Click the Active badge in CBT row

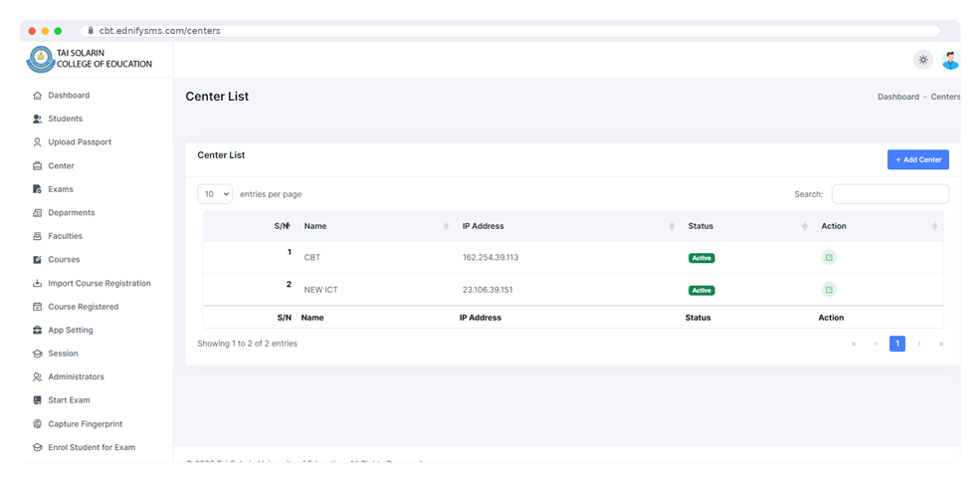[x=701, y=258]
